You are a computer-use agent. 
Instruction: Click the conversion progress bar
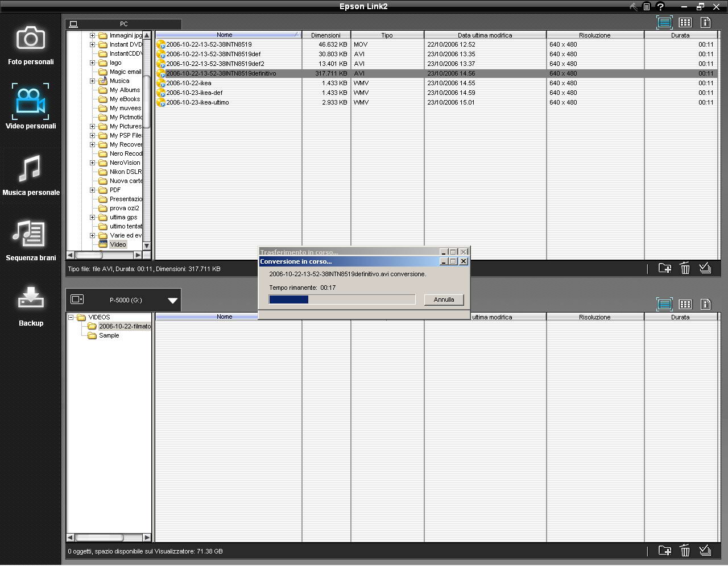tap(342, 299)
